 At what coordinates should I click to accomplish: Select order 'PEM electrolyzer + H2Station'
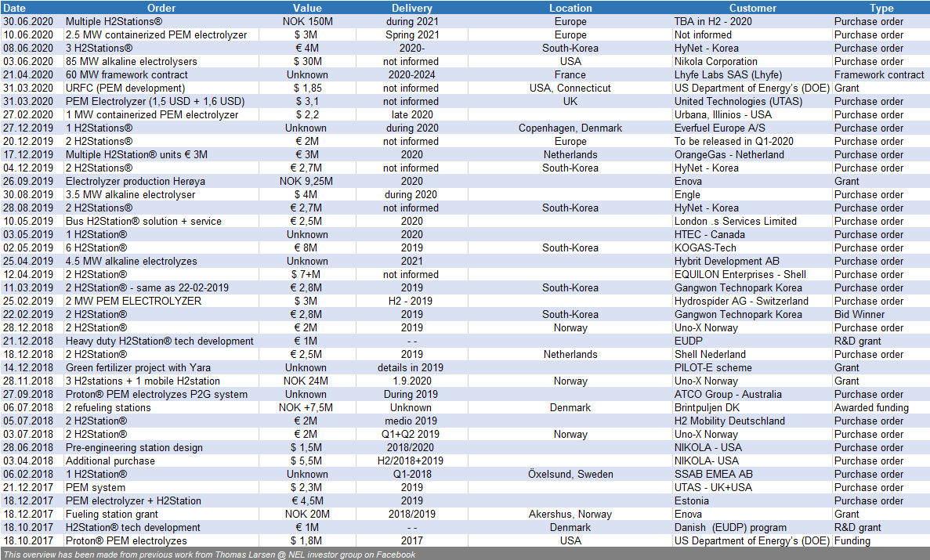tap(133, 501)
